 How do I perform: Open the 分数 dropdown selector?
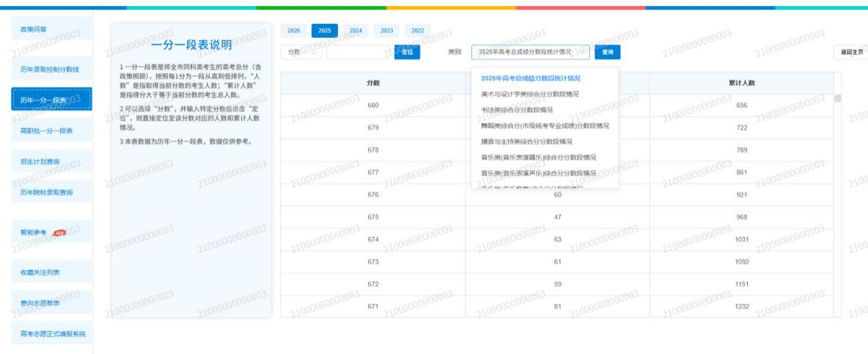tap(301, 52)
